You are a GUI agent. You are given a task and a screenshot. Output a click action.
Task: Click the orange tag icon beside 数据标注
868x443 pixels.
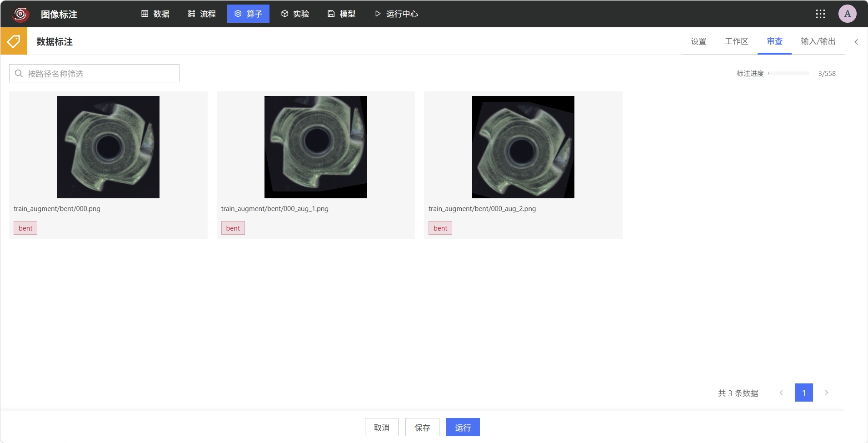14,41
